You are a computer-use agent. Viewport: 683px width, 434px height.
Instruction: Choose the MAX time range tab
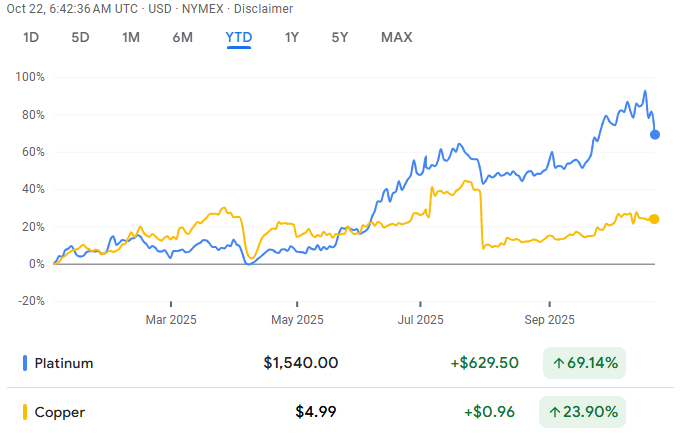[x=396, y=38]
